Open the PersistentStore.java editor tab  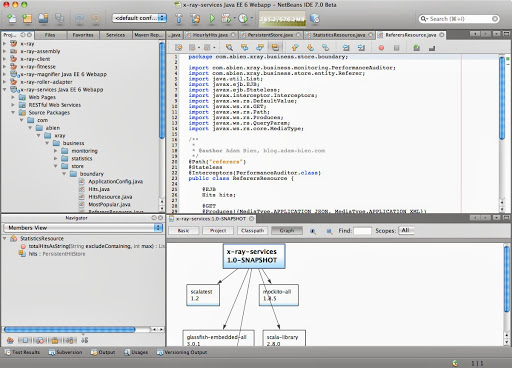point(270,35)
